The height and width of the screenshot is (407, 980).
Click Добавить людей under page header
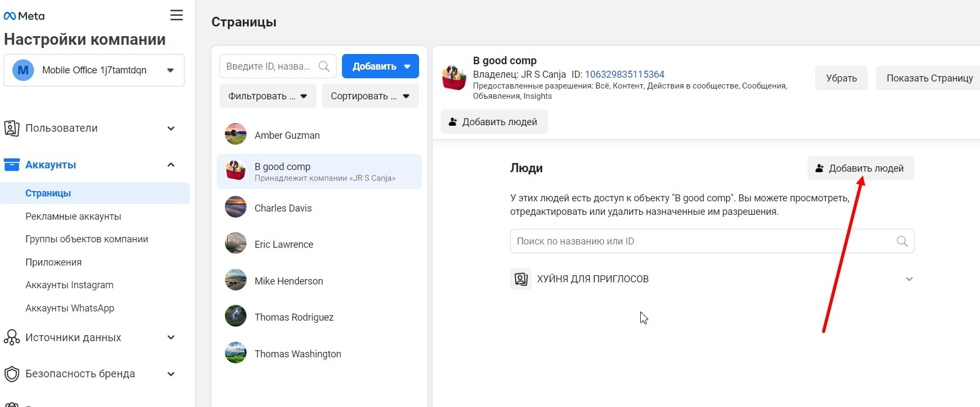coord(494,122)
